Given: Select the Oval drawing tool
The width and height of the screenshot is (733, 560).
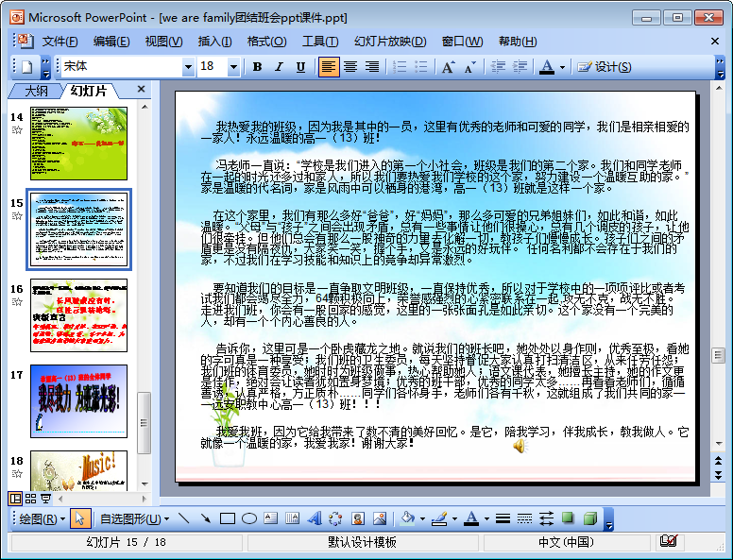Looking at the screenshot, I should (x=249, y=518).
